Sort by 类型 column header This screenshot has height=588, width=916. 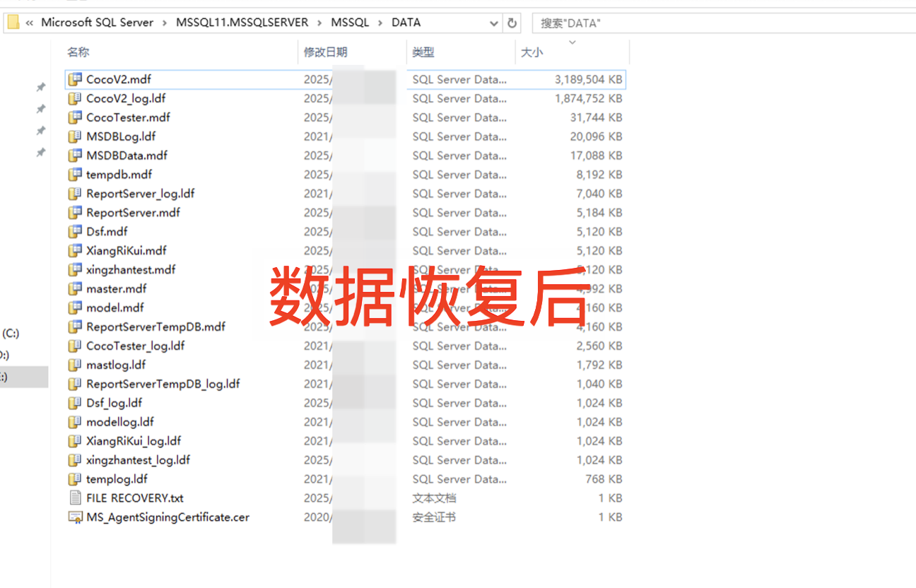[x=423, y=52]
